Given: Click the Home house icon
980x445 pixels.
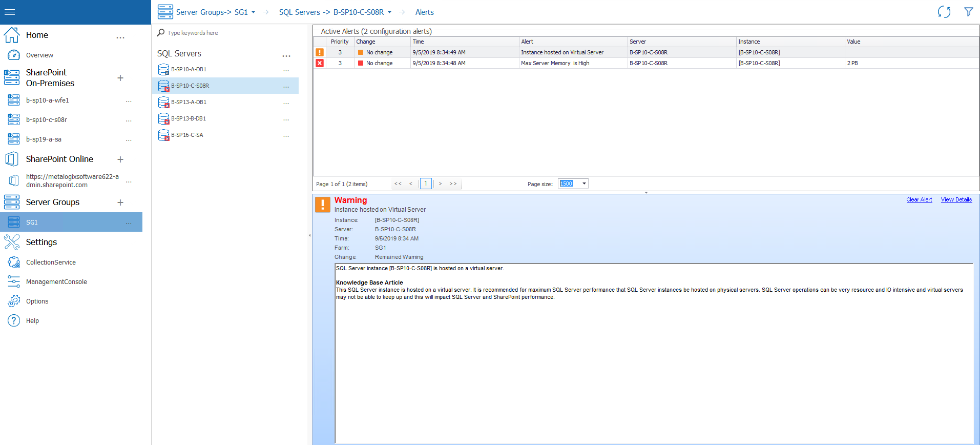Looking at the screenshot, I should coord(12,35).
